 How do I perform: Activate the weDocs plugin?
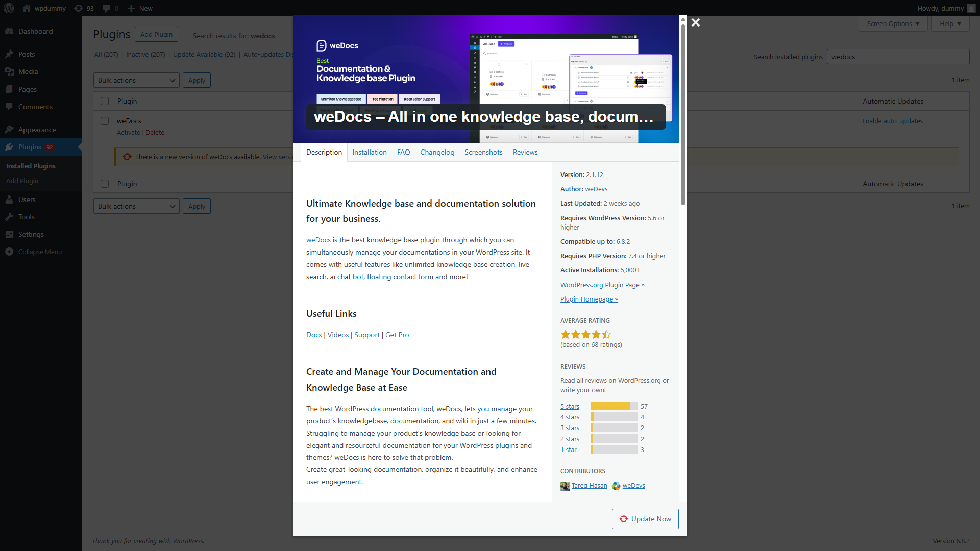[128, 132]
